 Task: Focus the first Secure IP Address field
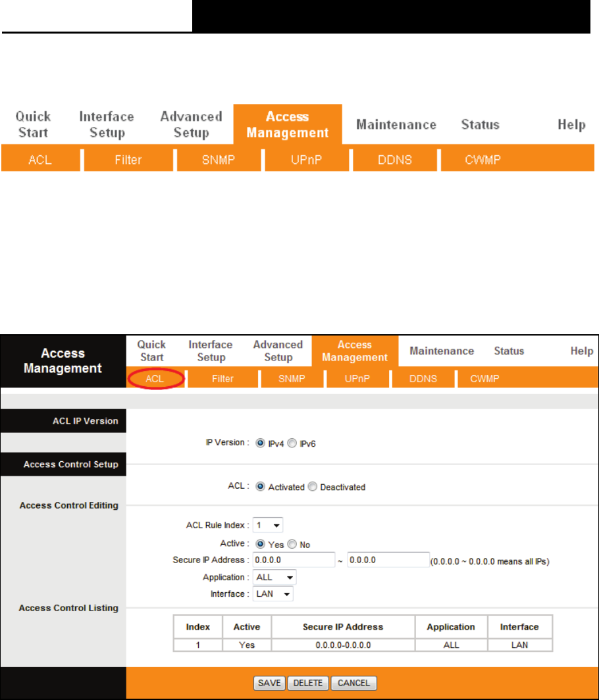pos(294,560)
